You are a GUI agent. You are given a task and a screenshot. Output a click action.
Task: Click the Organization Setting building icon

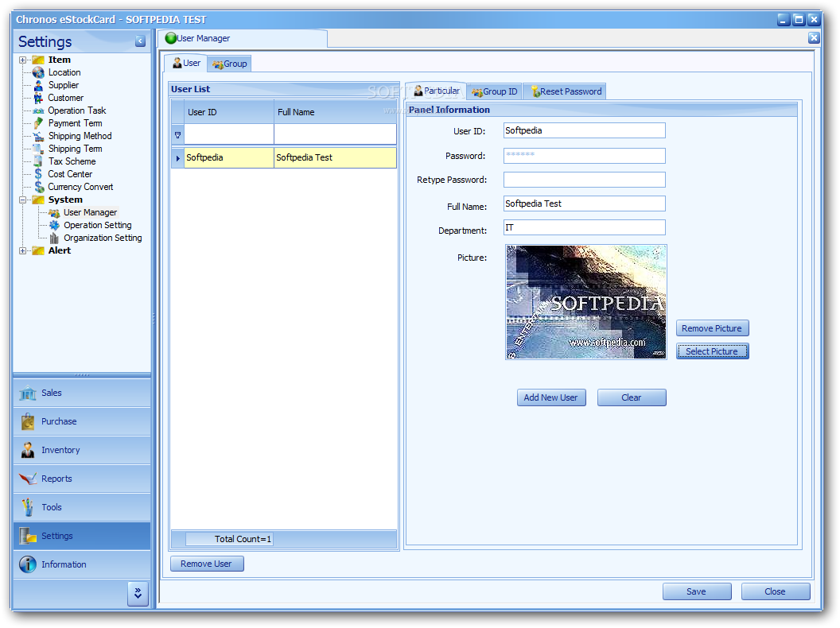[x=54, y=238]
